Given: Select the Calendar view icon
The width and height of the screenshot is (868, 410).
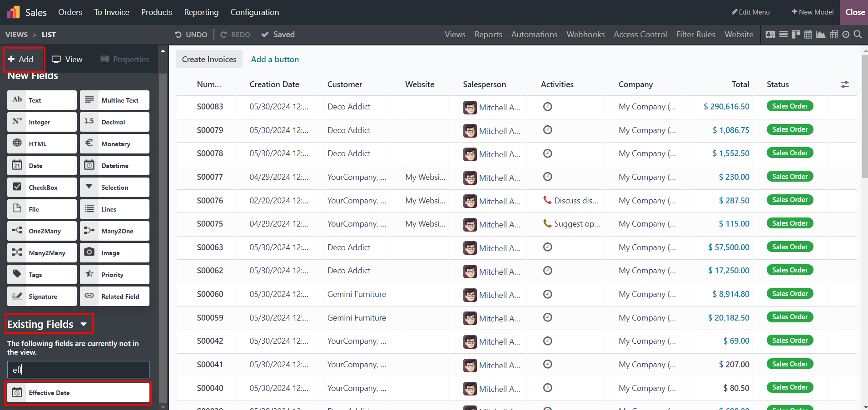Looking at the screenshot, I should pyautogui.click(x=808, y=35).
